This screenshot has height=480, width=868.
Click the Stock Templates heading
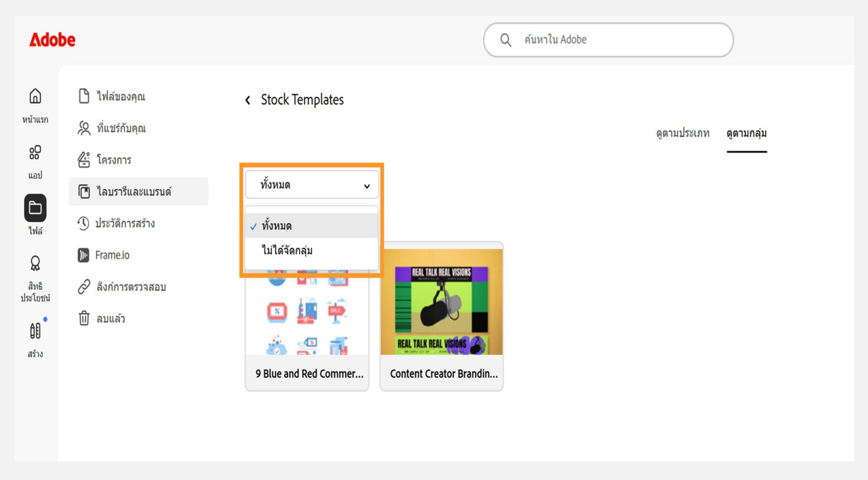coord(302,100)
